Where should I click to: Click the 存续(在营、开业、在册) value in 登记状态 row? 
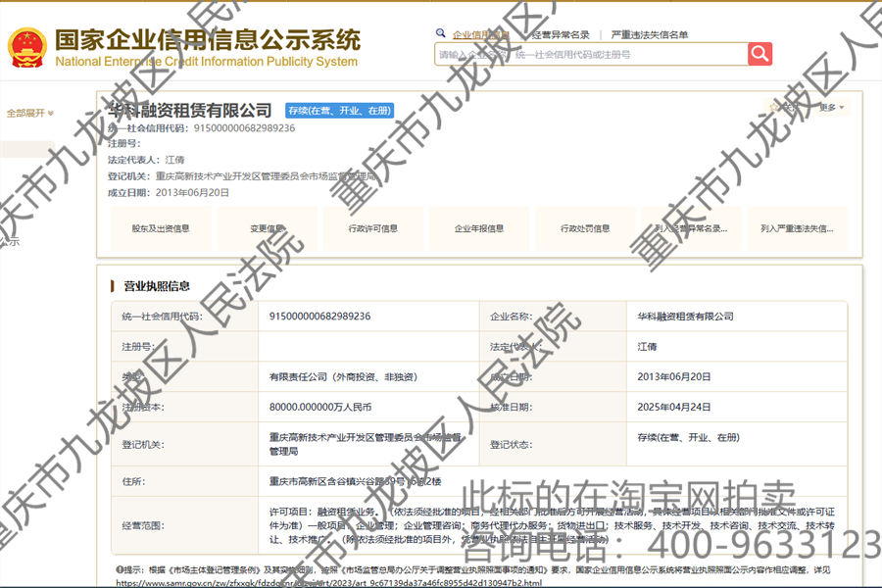pyautogui.click(x=689, y=437)
